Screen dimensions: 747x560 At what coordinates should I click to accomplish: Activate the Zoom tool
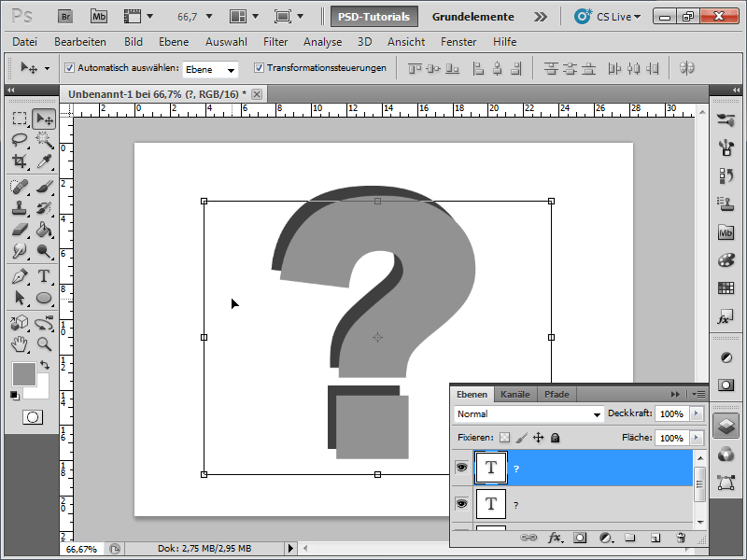[x=44, y=344]
